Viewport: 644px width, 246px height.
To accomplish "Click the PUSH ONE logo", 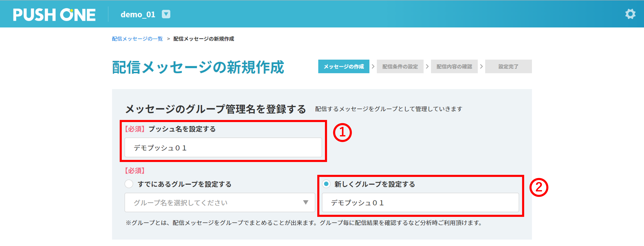I will [54, 14].
